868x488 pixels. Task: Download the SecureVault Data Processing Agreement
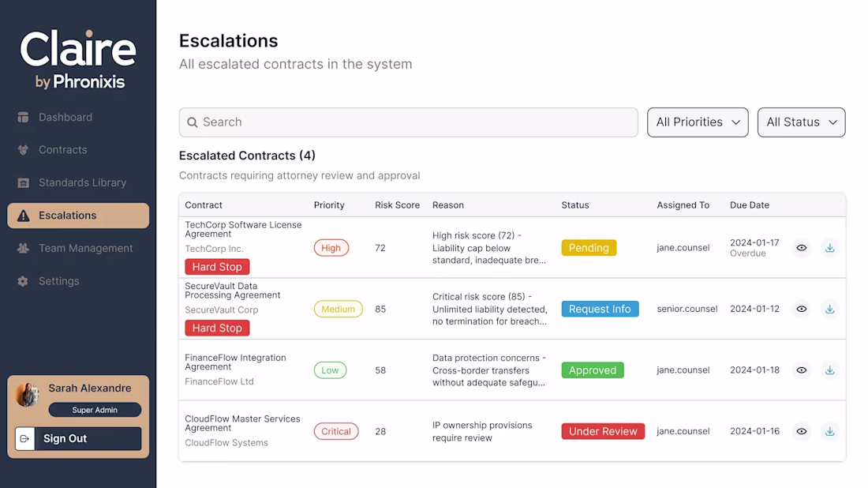(829, 309)
